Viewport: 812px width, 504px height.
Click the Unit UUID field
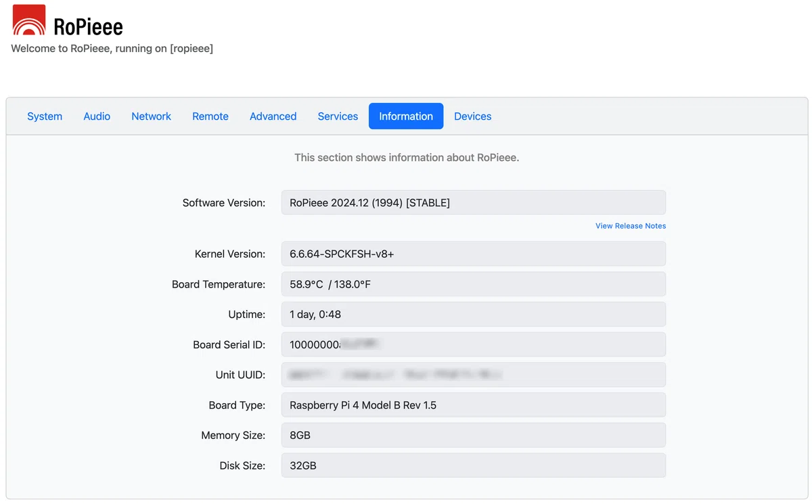tap(474, 375)
